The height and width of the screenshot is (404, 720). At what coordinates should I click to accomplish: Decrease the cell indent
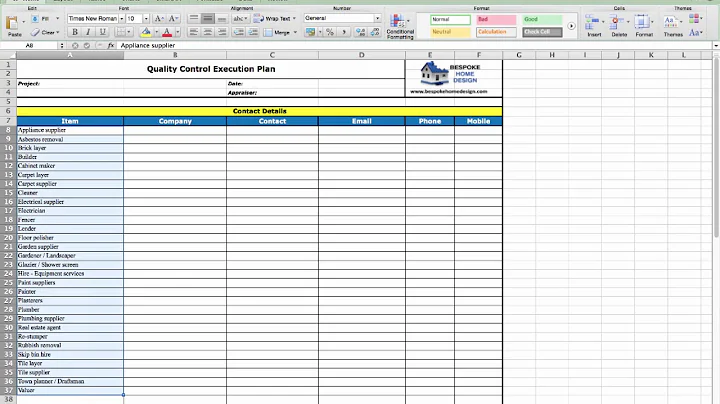(239, 32)
